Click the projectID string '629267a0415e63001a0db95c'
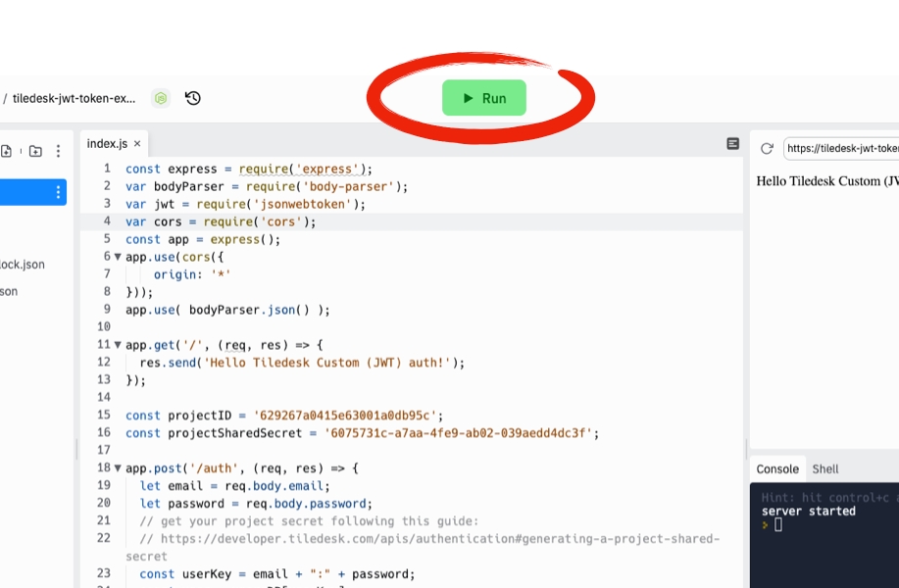899x588 pixels. [344, 416]
